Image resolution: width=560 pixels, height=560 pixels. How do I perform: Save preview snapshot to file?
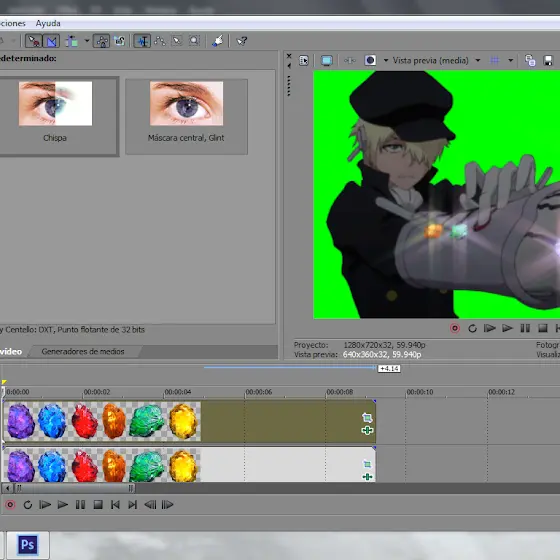point(548,60)
